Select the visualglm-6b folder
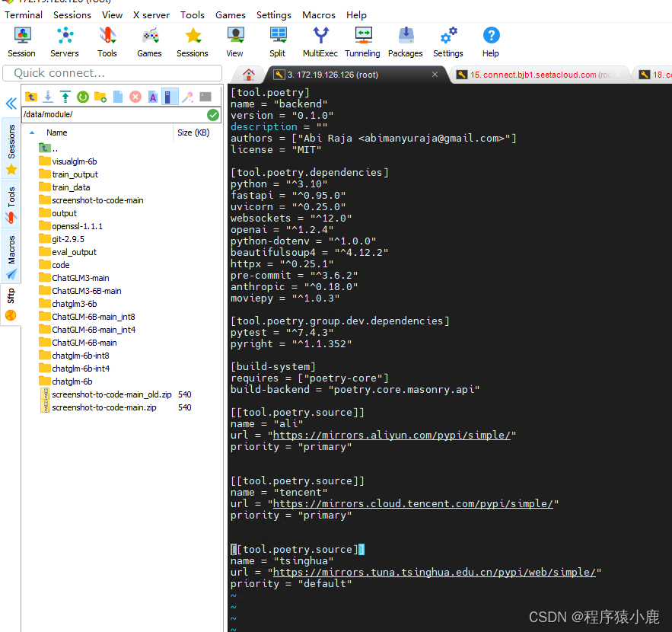 68,161
